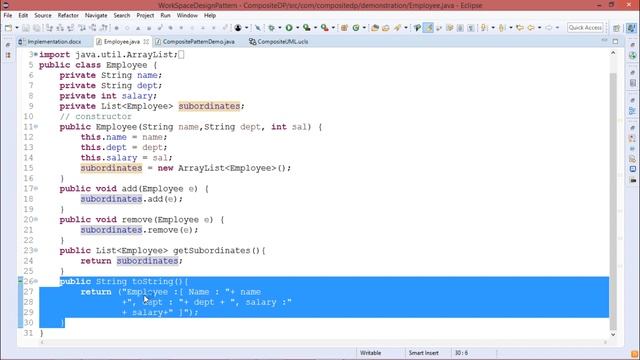Click the Quick Access search field
Viewport: 640px width, 360px height.
[585, 27]
